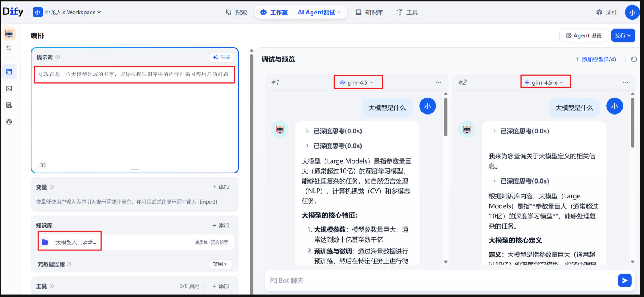Open the AI Agent测试 robot app icon in sidebar
644x297 pixels.
click(x=9, y=34)
